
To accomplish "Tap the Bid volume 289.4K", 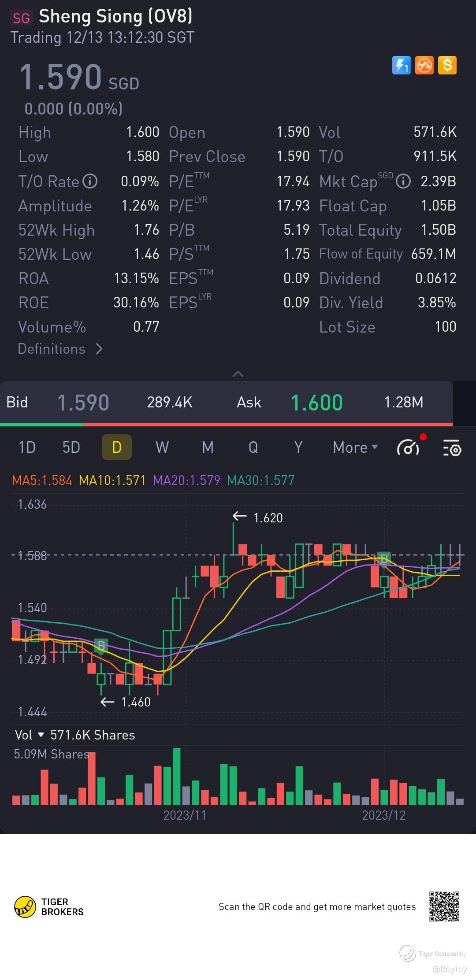I will coord(170,402).
